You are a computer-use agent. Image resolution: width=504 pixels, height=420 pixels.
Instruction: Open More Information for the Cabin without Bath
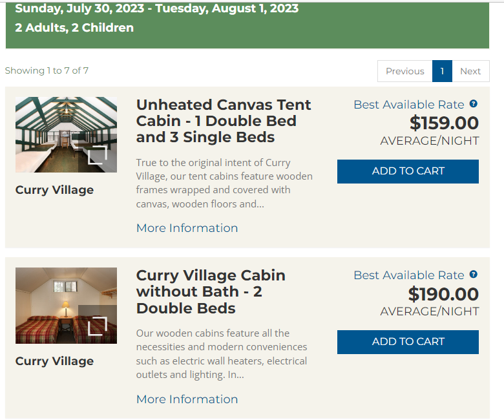click(187, 399)
